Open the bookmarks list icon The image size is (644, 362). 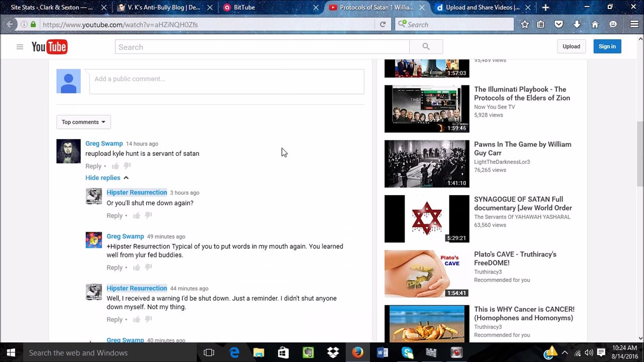(541, 24)
